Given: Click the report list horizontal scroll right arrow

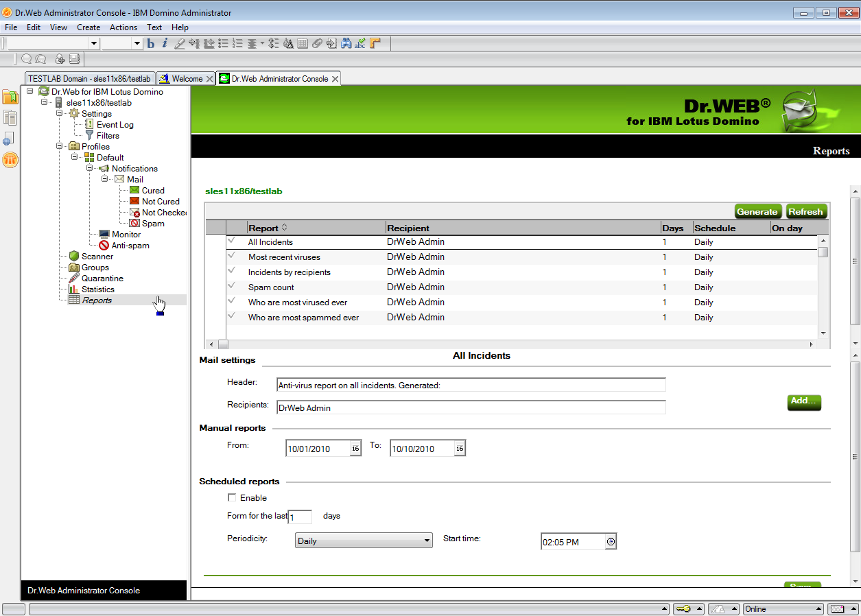Looking at the screenshot, I should point(812,344).
